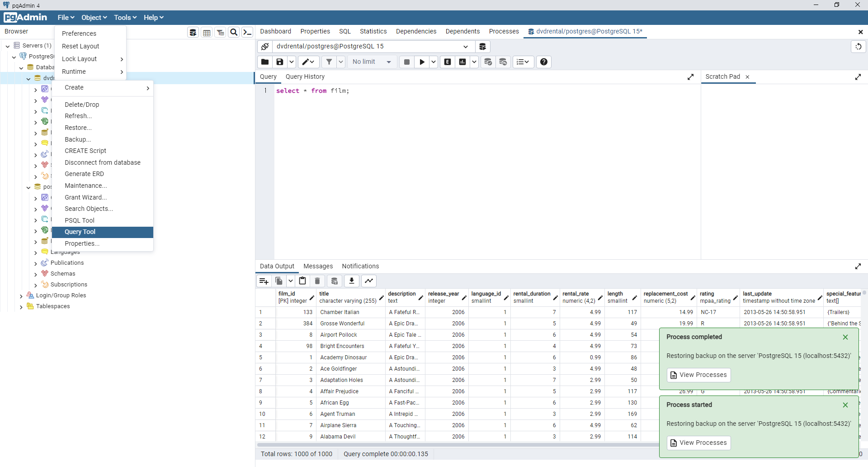Click the Edit pencil toolbar icon

pyautogui.click(x=308, y=62)
